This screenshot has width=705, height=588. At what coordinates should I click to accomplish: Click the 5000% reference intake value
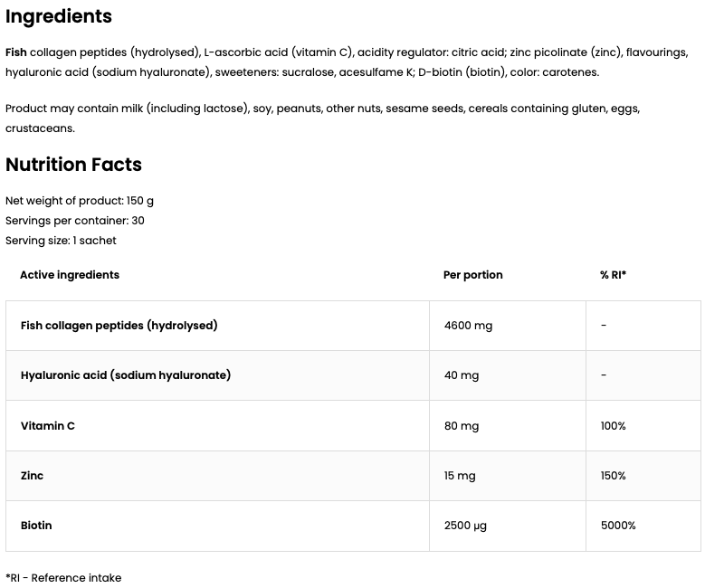(x=618, y=526)
